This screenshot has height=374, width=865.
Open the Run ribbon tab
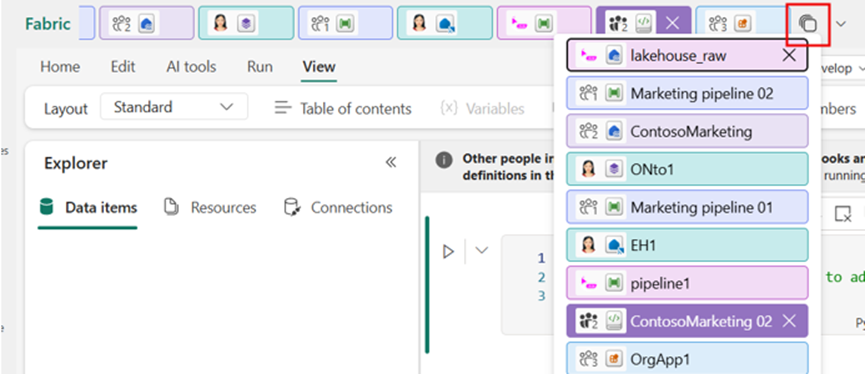point(260,67)
